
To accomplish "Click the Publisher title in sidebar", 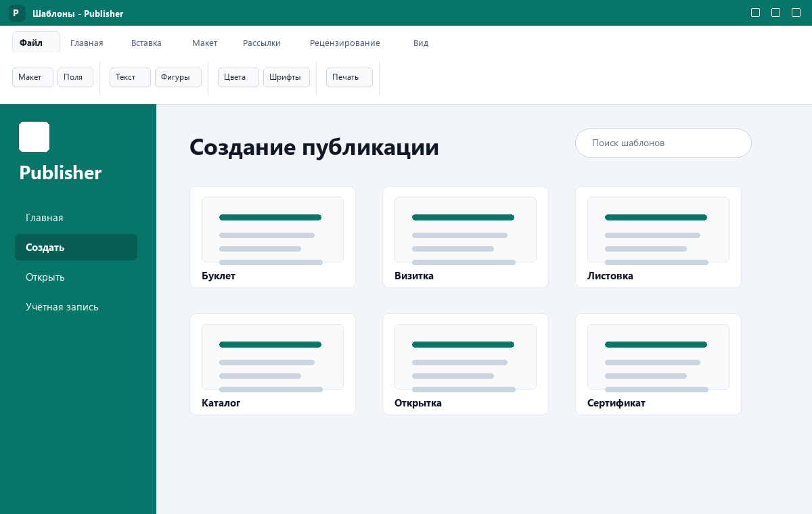I will coord(60,172).
